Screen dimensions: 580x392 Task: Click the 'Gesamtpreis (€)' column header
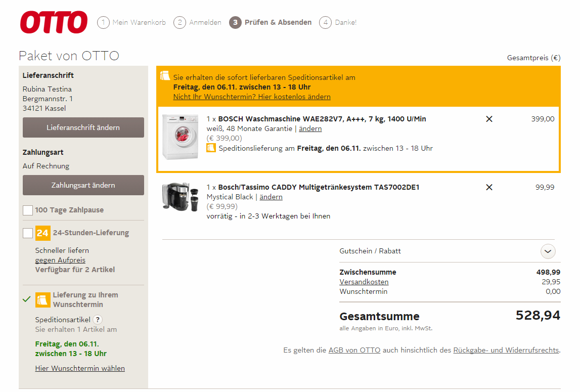pyautogui.click(x=534, y=58)
